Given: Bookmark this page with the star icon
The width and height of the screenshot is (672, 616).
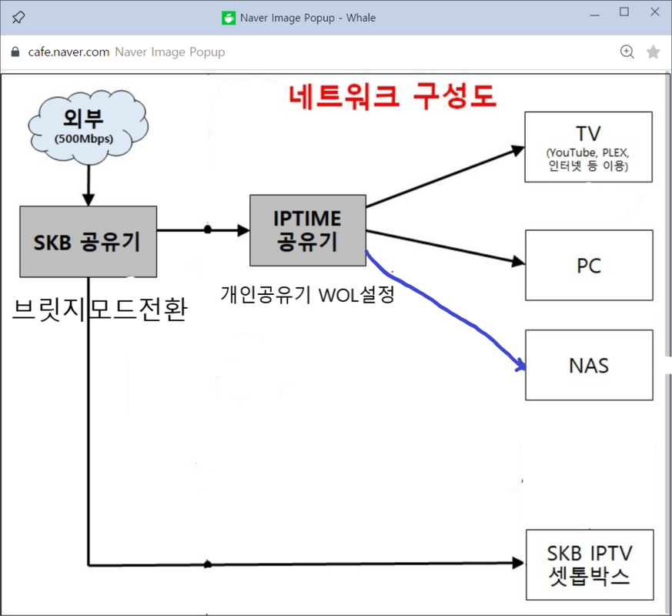Looking at the screenshot, I should [x=654, y=52].
